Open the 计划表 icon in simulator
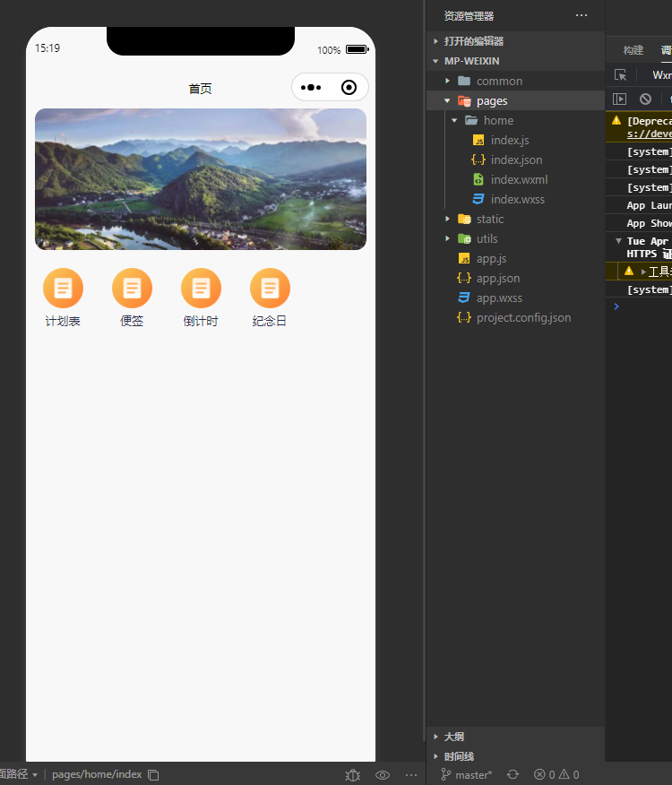 click(x=63, y=289)
